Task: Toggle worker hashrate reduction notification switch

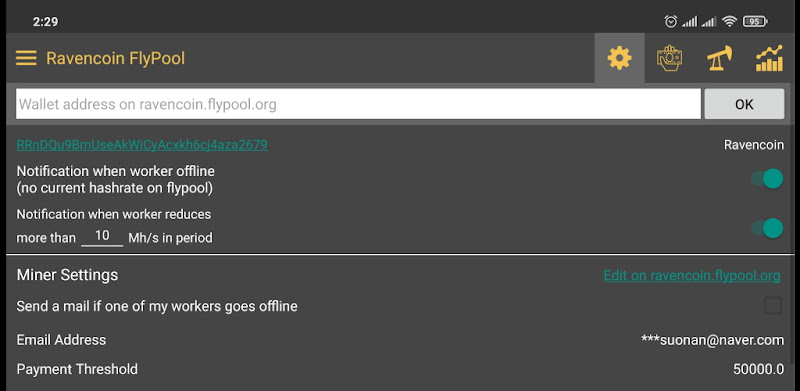Action: tap(767, 228)
